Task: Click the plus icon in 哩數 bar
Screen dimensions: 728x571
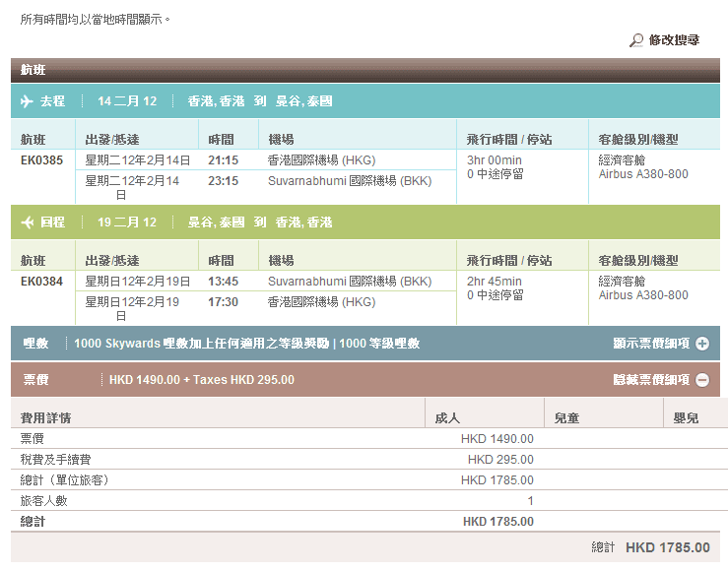Action: [701, 344]
